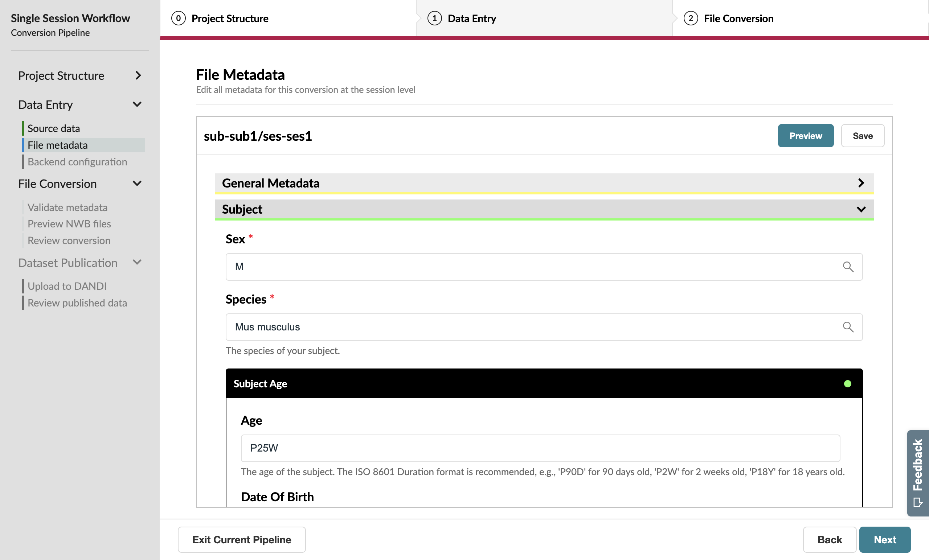The image size is (929, 560).
Task: Click the Single Session Workflow title
Action: [70, 18]
